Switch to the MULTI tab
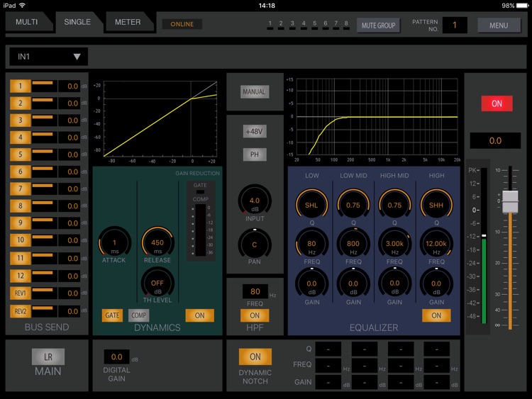Screen dimensions: 532x399 pyautogui.click(x=28, y=23)
